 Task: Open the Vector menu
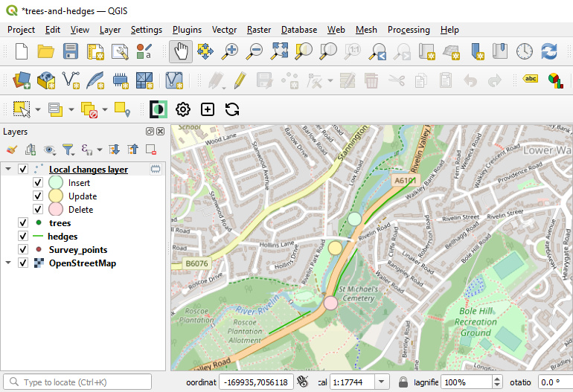pos(224,30)
